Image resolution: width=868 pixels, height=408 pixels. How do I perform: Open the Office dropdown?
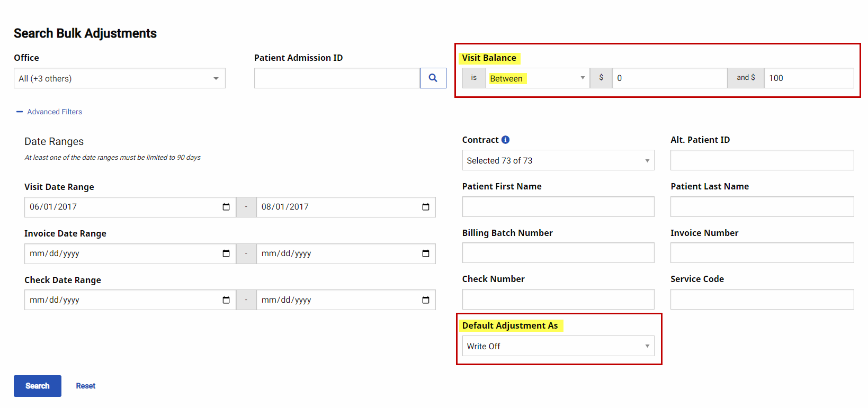pyautogui.click(x=119, y=78)
